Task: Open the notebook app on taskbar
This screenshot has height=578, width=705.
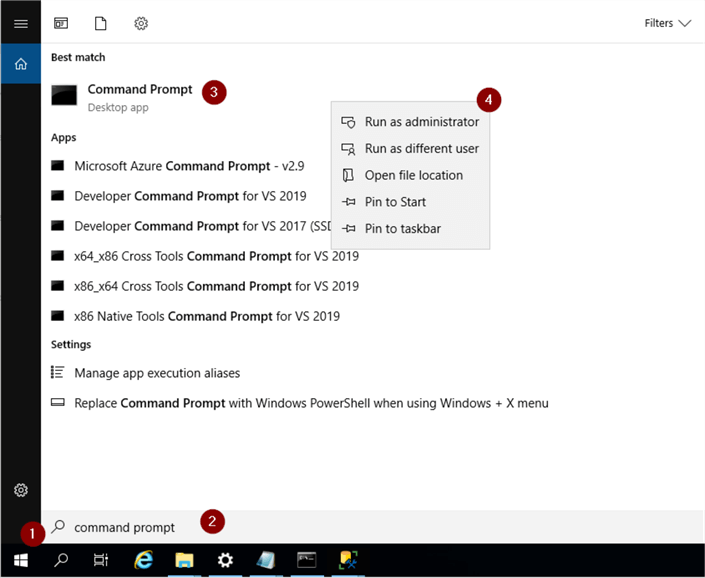Action: coord(266,560)
